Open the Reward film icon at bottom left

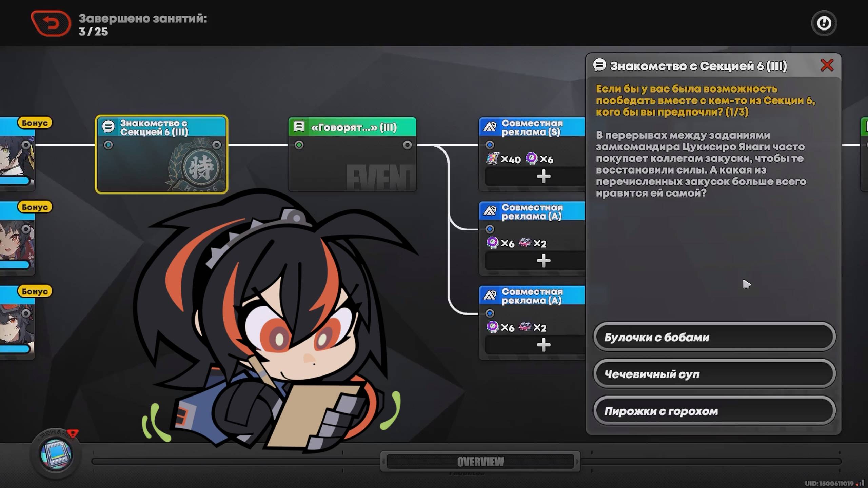pos(56,454)
